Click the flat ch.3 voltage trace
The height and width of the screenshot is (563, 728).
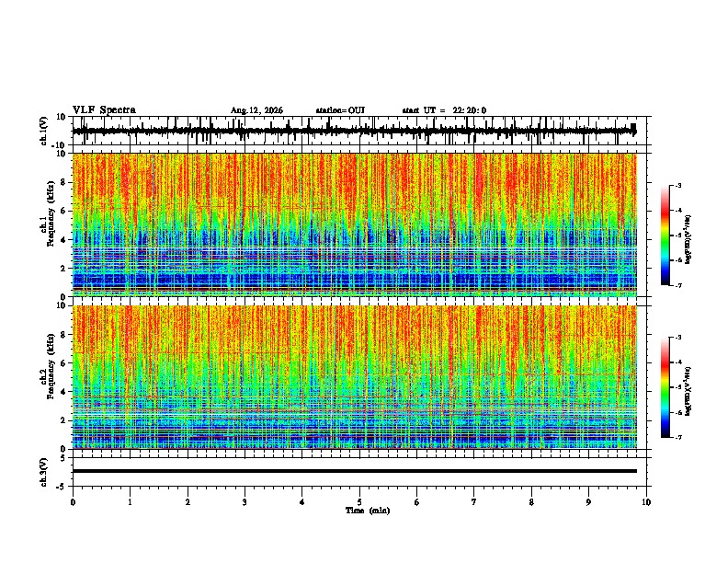coord(354,471)
